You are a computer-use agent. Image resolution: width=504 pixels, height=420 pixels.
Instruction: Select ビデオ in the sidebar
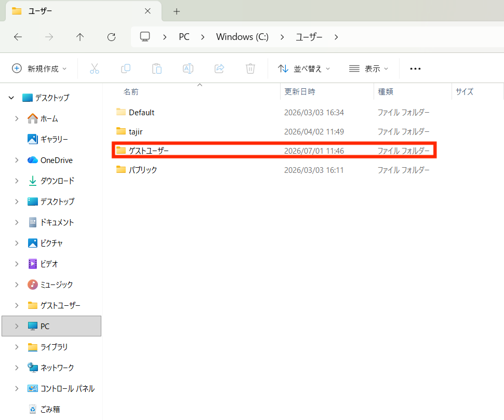point(49,264)
